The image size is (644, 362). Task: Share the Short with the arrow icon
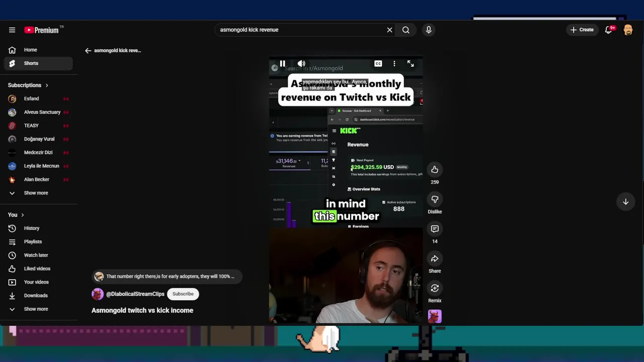[x=435, y=259]
